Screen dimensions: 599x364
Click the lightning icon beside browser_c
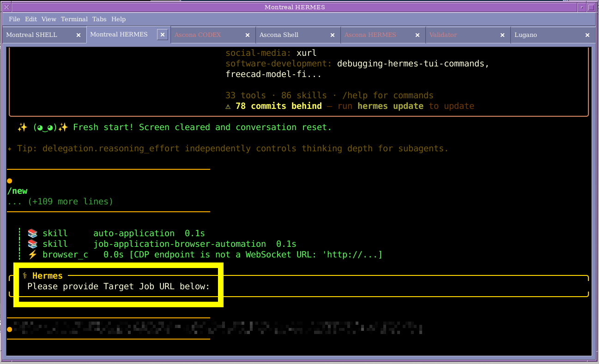pos(32,255)
